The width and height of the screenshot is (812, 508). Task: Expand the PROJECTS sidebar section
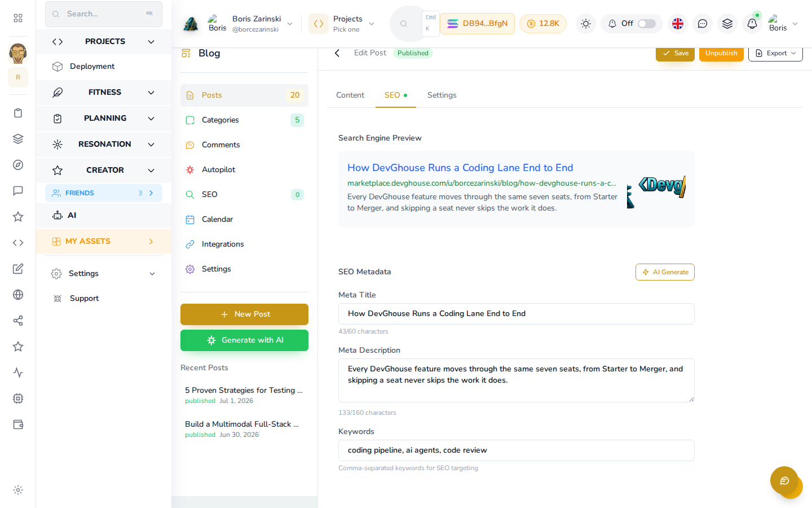point(104,42)
